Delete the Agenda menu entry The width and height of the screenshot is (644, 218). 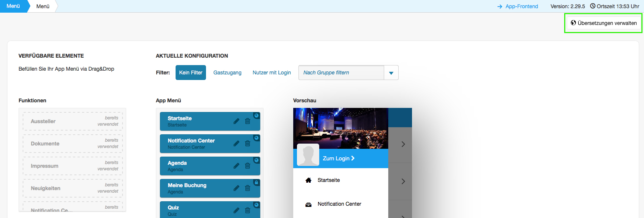(248, 166)
